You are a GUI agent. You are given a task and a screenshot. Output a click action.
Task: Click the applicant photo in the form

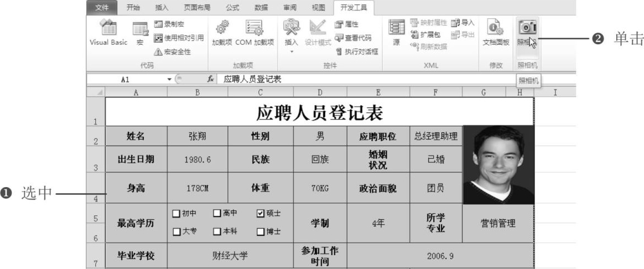tap(498, 165)
